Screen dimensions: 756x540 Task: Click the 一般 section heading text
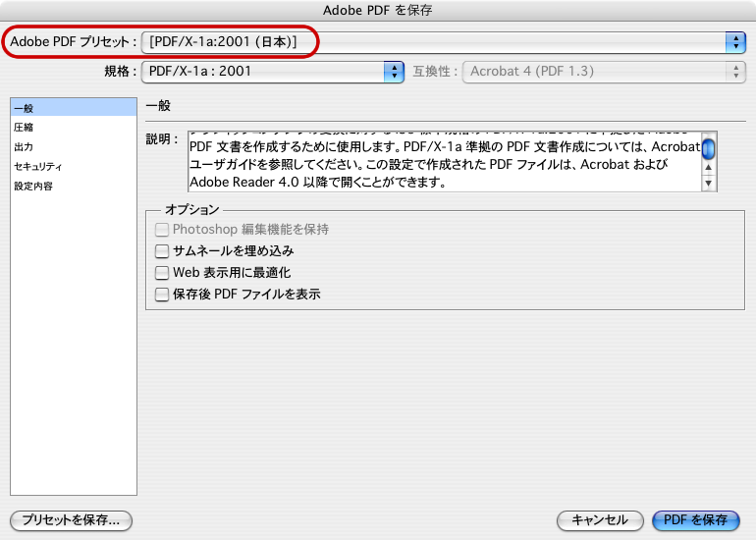158,106
